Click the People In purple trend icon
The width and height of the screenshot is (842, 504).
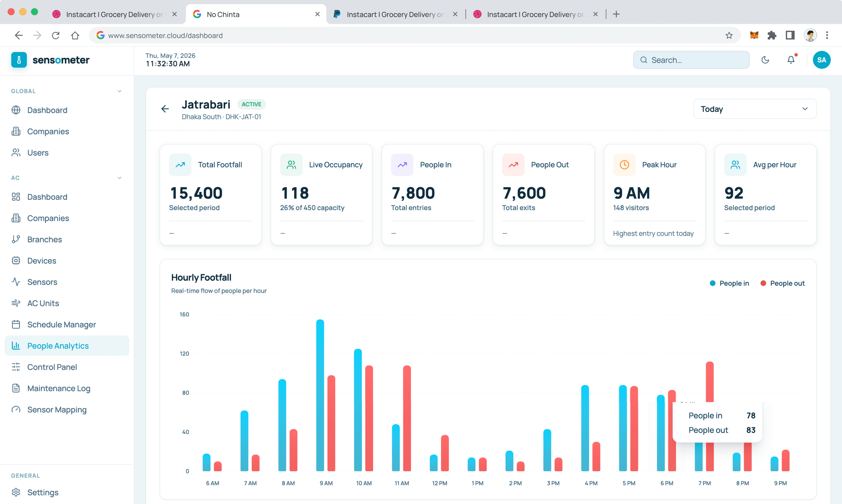click(x=402, y=165)
